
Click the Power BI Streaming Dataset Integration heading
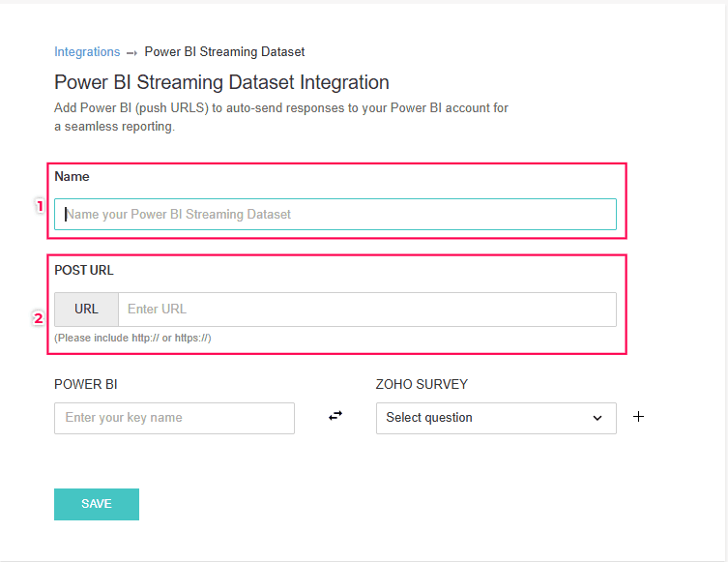tap(221, 82)
